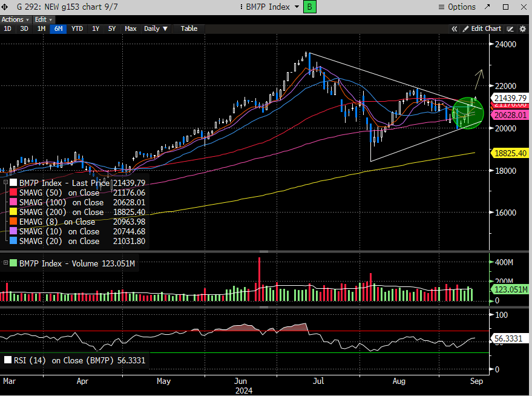Click the 20628.01 pink axis label
Image resolution: width=532 pixels, height=396 pixels.
510,115
